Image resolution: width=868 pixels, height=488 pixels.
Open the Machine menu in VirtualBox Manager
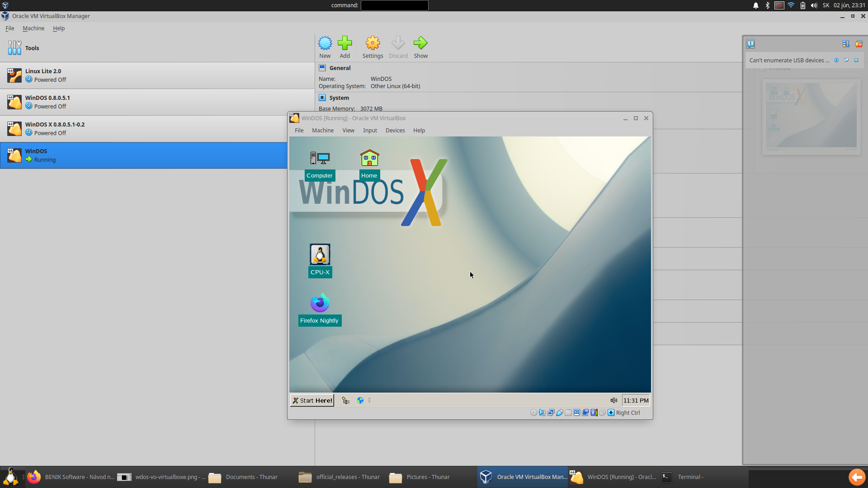pos(33,28)
